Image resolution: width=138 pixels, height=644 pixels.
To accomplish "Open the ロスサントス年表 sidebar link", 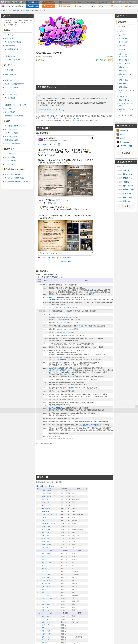I will [11, 94].
